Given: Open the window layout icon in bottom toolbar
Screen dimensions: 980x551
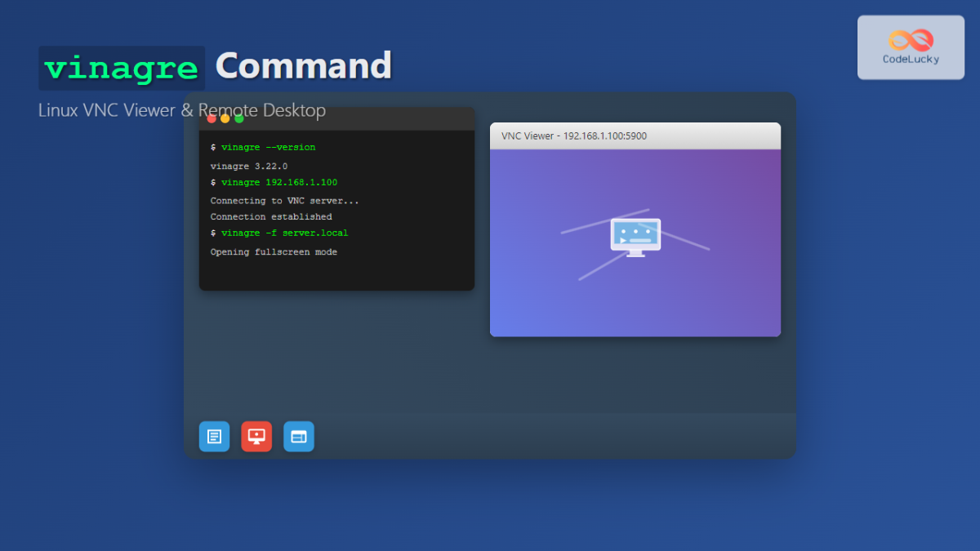Looking at the screenshot, I should (x=298, y=436).
